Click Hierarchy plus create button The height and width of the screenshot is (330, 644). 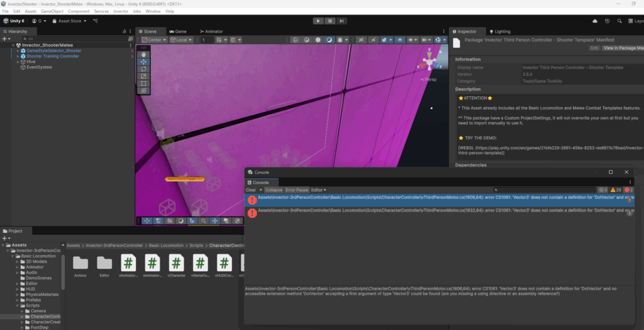click(x=6, y=38)
